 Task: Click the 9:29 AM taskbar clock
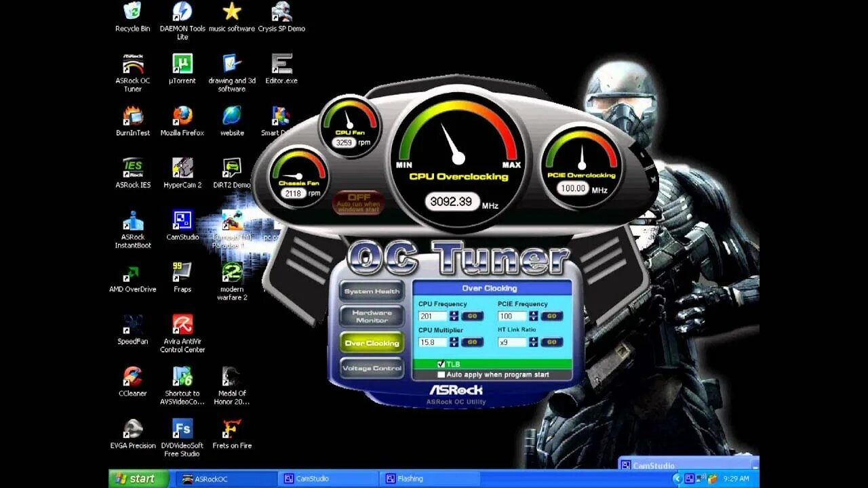click(736, 479)
